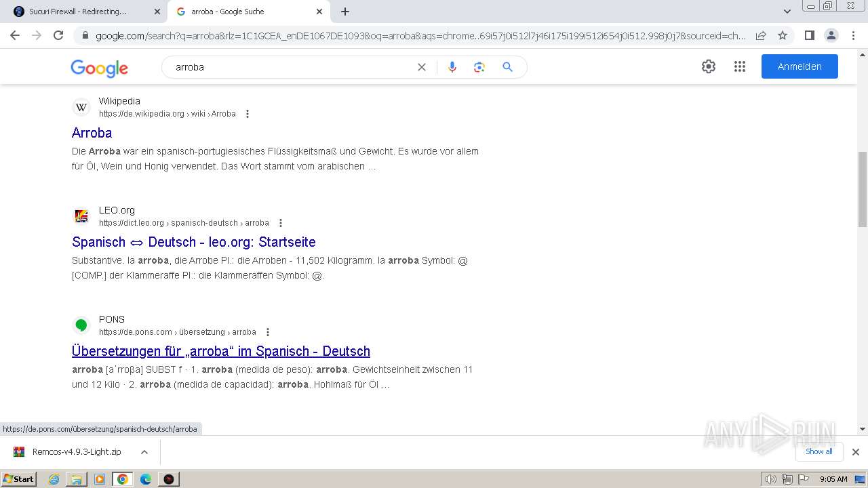Open the Chrome three-dot menu
868x488 pixels.
coord(852,35)
